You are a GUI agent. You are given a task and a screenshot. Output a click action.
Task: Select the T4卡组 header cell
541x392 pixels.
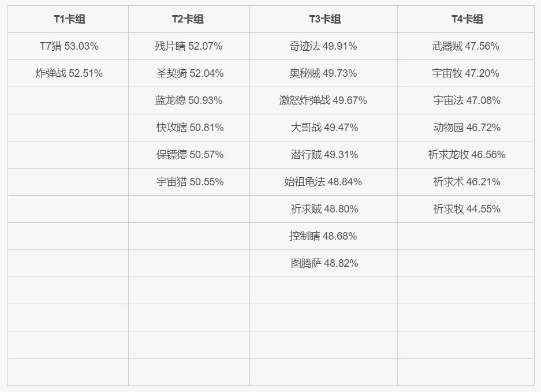click(x=467, y=19)
